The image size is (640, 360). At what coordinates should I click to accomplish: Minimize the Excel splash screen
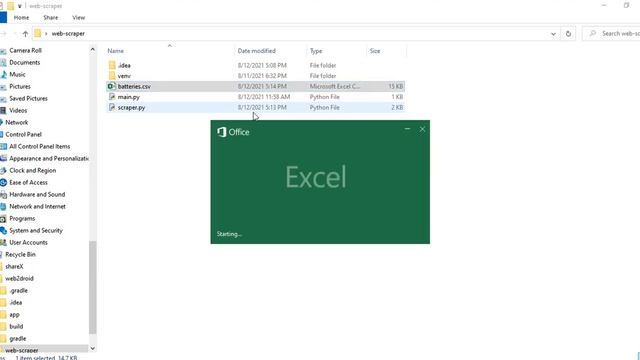(407, 129)
